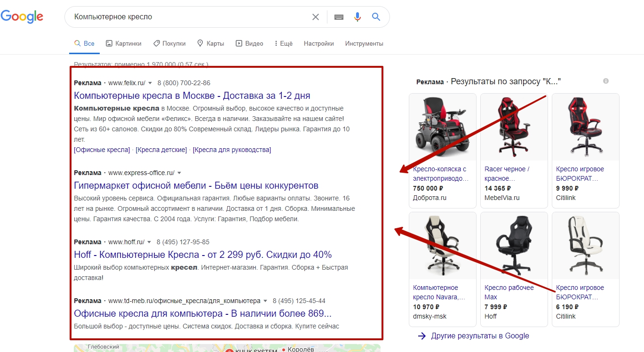This screenshot has width=644, height=352.
Task: Open the ad info icon beside Реклама
Action: [606, 81]
